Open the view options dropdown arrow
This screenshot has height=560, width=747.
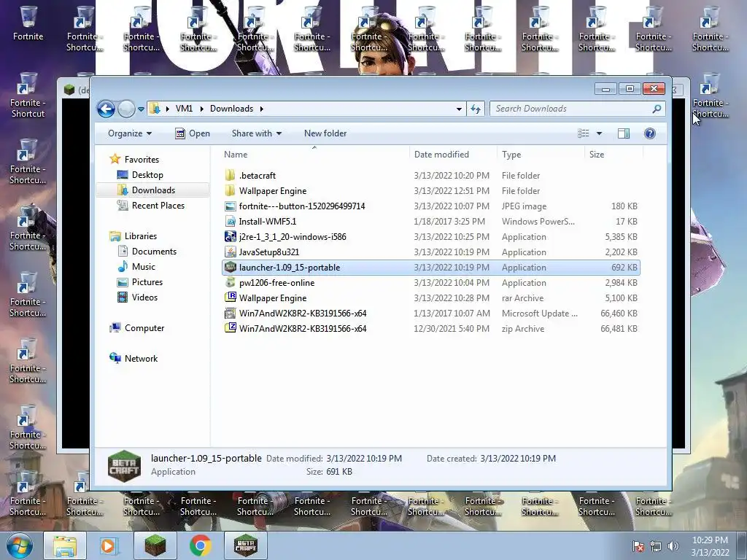point(600,133)
